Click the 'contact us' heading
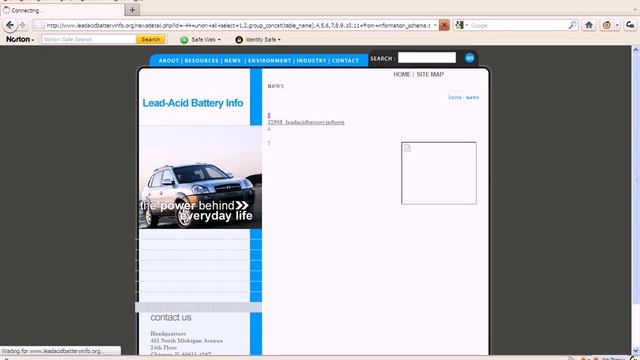 171,317
